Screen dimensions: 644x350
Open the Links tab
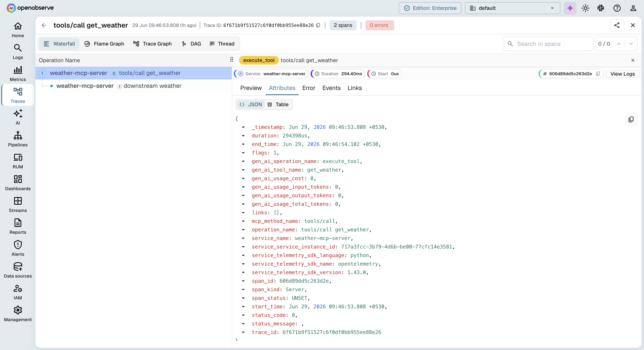(x=354, y=88)
